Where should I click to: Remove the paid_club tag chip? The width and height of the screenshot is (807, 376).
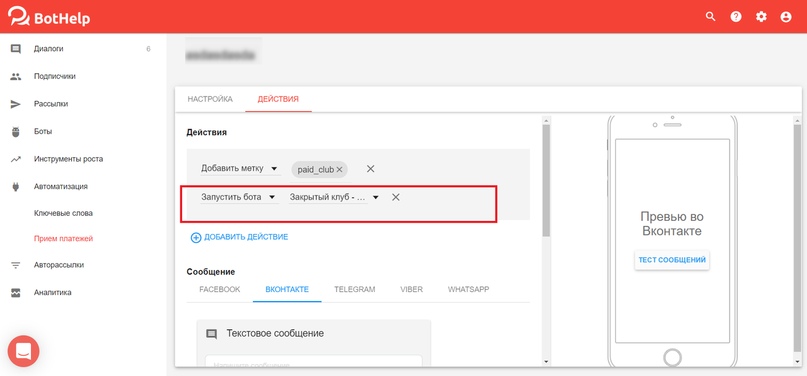pyautogui.click(x=340, y=169)
